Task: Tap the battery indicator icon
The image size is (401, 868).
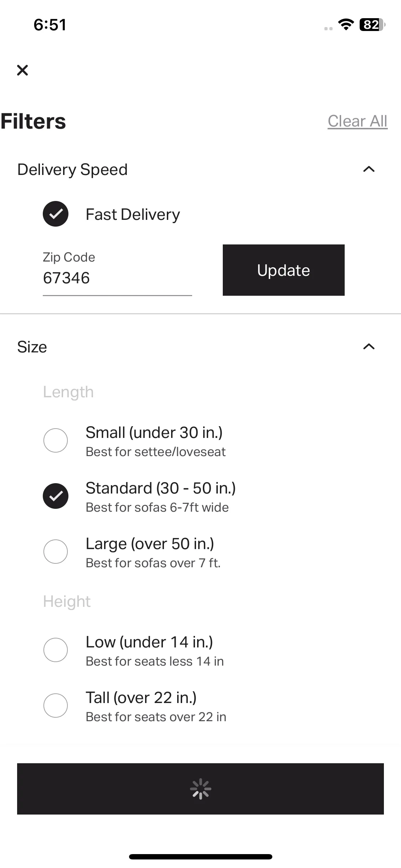Action: 372,25
